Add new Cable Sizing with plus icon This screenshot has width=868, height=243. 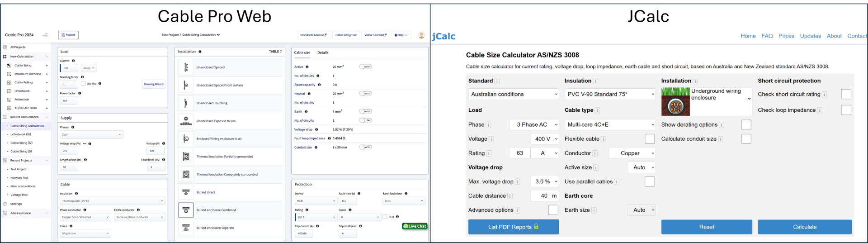(47, 66)
